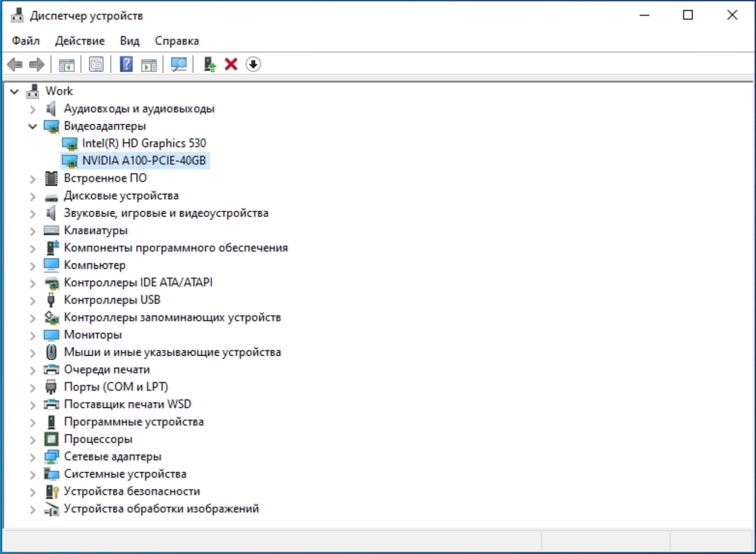This screenshot has height=554, width=756.
Task: Click the Контроллеры USB plug icon
Action: click(51, 300)
